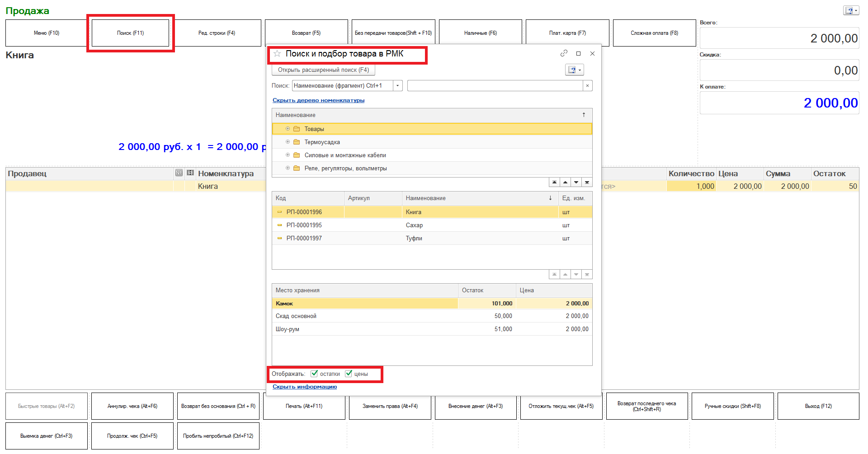Uncheck the цены checkbox
The height and width of the screenshot is (454, 868).
[349, 374]
